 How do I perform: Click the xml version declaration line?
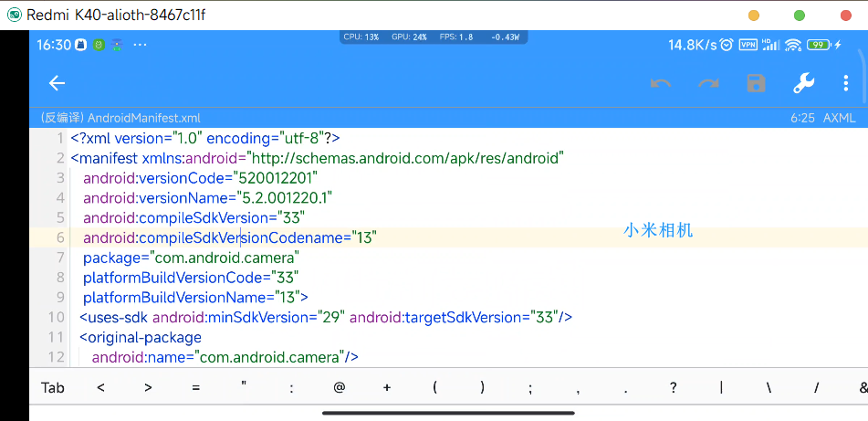pos(205,138)
